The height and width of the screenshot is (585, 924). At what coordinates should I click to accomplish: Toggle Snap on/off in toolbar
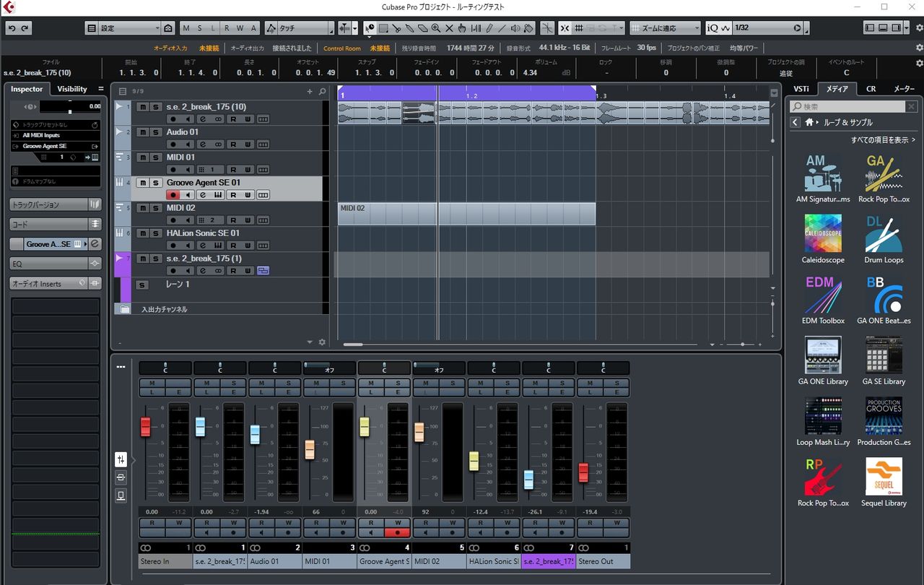click(565, 28)
